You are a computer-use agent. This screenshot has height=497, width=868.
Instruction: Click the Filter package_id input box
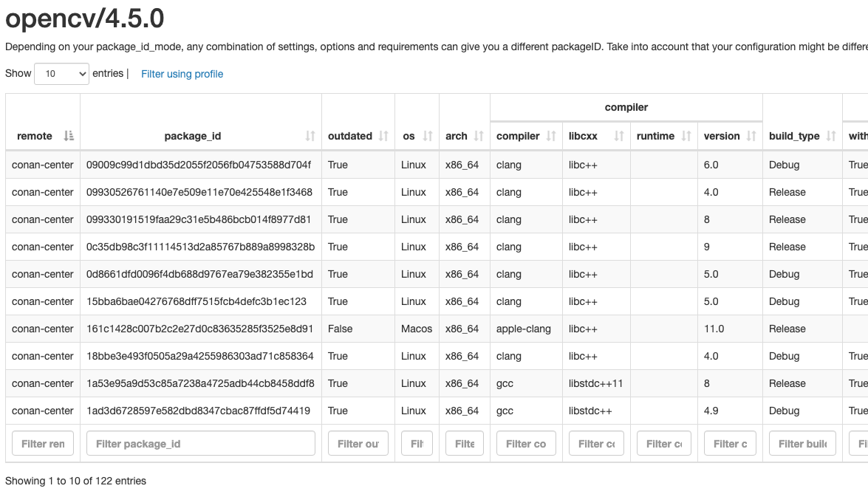coord(199,442)
